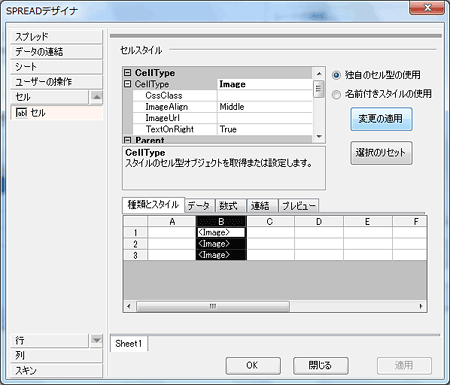Open the スキン sidebar section
Image resolution: width=450 pixels, height=385 pixels.
(x=56, y=370)
